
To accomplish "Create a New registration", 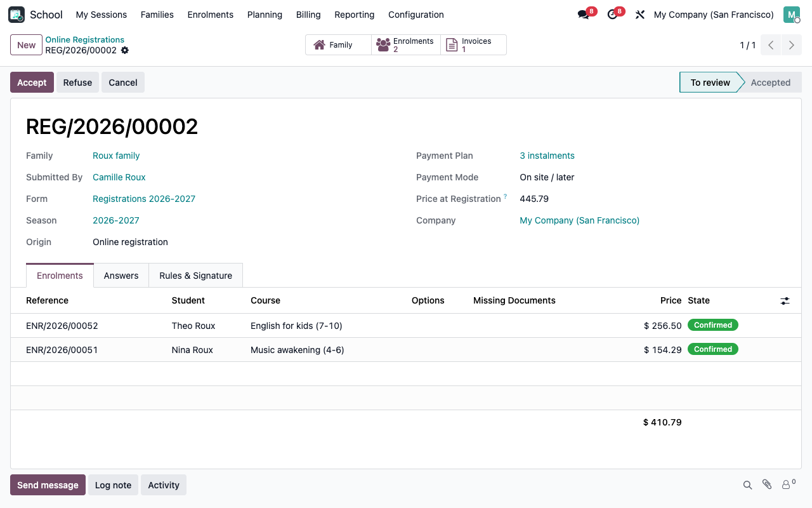I will point(26,45).
